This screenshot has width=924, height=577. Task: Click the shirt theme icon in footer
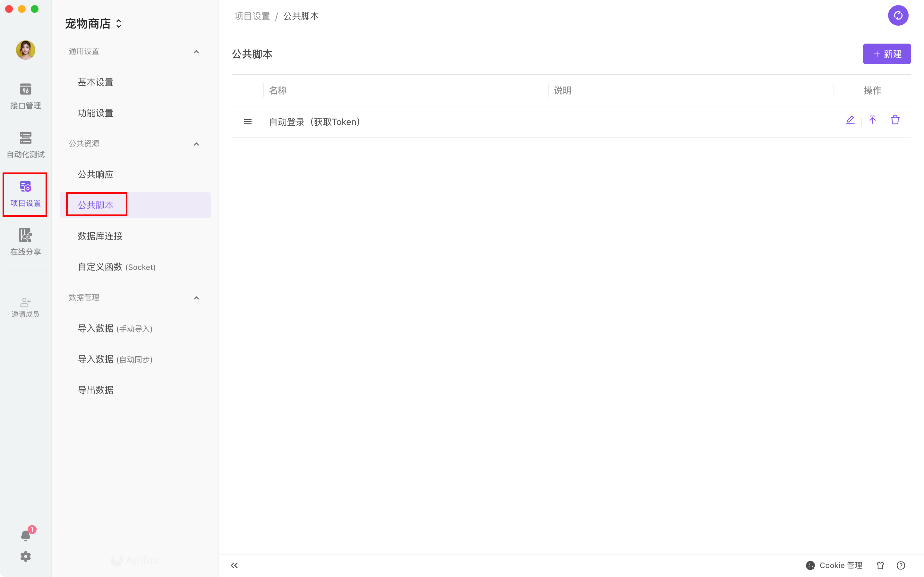click(x=880, y=565)
